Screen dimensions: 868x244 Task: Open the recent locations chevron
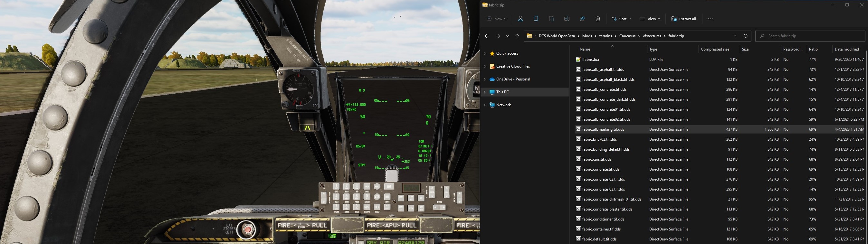[x=508, y=36]
